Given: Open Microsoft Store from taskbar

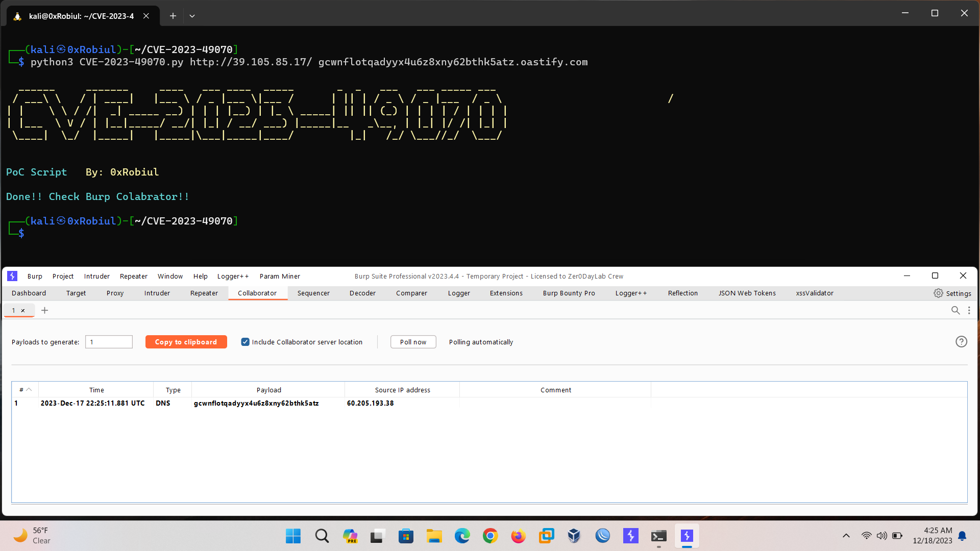Looking at the screenshot, I should [x=406, y=536].
